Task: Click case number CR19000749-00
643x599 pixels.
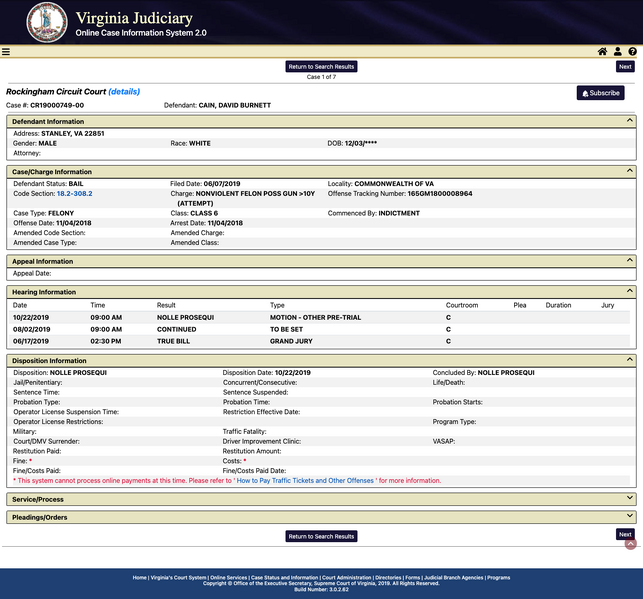Action: (x=57, y=105)
